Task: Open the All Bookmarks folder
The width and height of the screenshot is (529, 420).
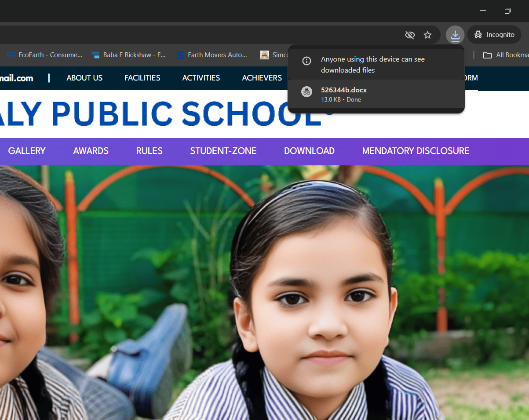Action: point(506,55)
